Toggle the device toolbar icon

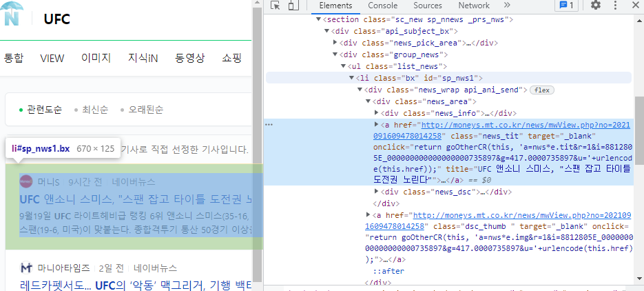click(293, 6)
